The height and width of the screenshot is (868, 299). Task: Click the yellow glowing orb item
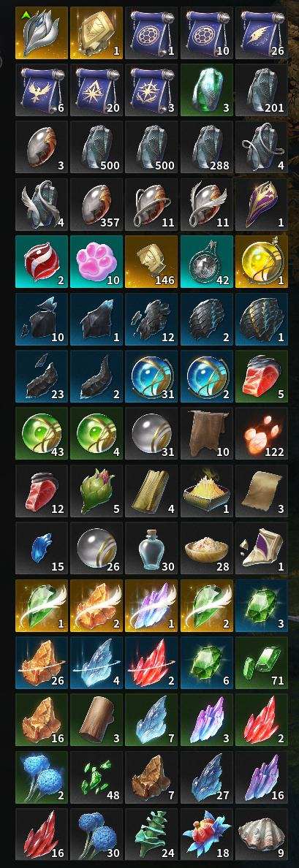(x=261, y=262)
